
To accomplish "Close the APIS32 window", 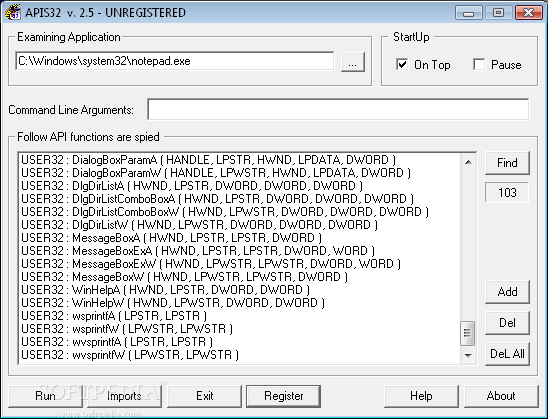I will click(x=528, y=13).
